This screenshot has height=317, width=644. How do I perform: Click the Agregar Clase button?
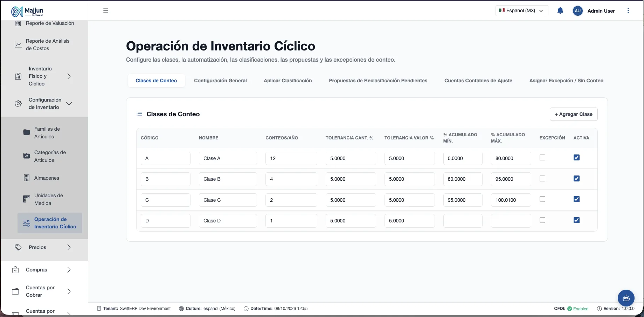tap(574, 114)
